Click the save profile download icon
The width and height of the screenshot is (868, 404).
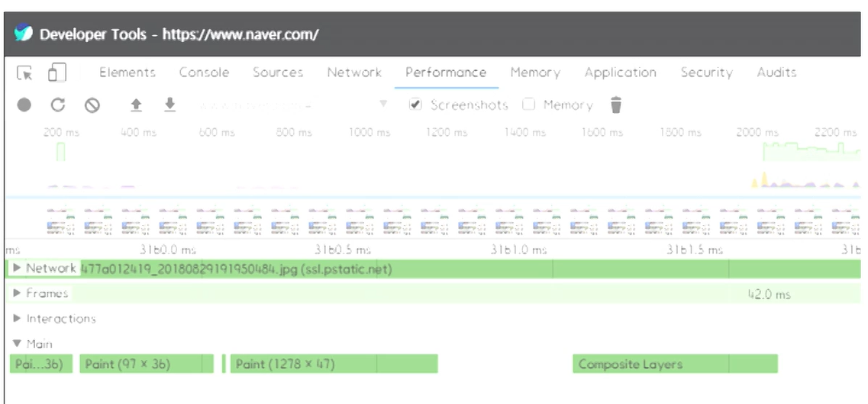point(170,104)
